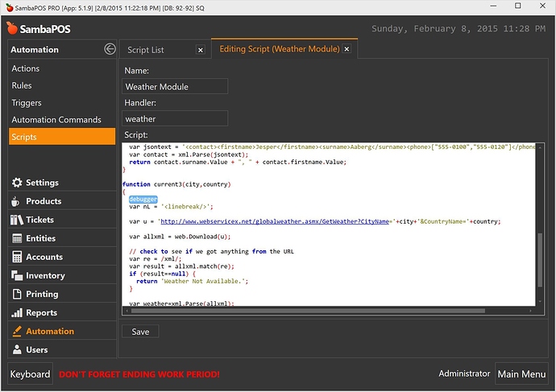Click the Reports label in the sidebar
Image resolution: width=556 pixels, height=392 pixels.
(41, 312)
